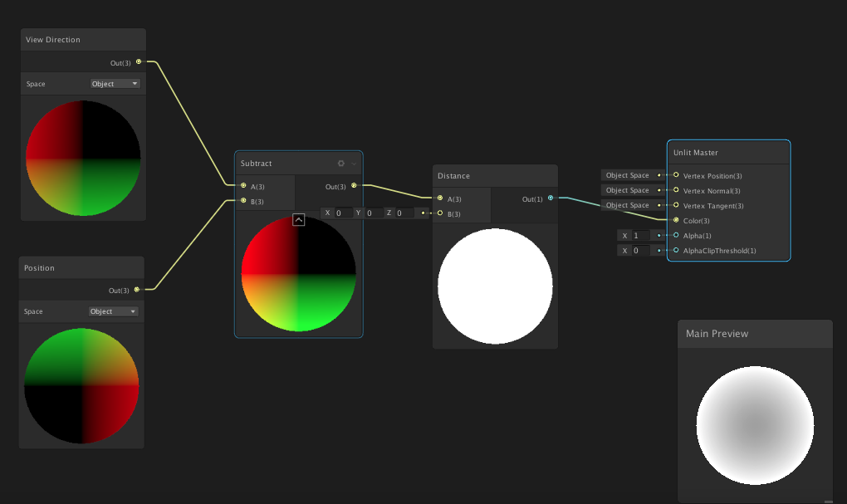847x504 pixels.
Task: Click the Vertex Tangent(3) port on Unlit Master
Action: [x=676, y=206]
